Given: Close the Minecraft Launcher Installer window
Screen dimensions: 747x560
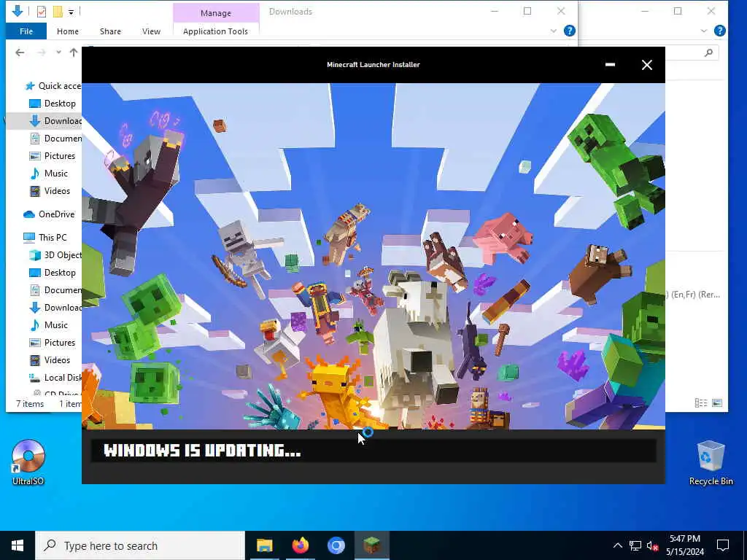Looking at the screenshot, I should point(646,65).
